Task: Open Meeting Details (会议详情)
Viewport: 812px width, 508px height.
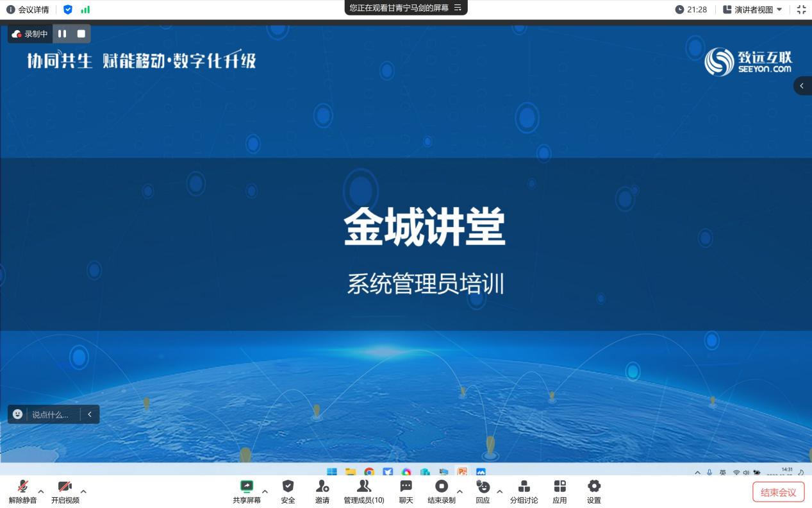Action: (x=28, y=10)
